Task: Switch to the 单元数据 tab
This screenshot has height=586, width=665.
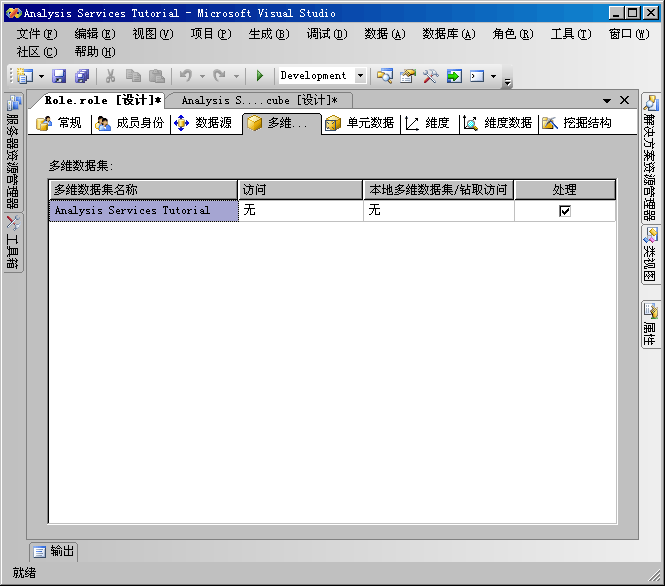Action: click(360, 123)
